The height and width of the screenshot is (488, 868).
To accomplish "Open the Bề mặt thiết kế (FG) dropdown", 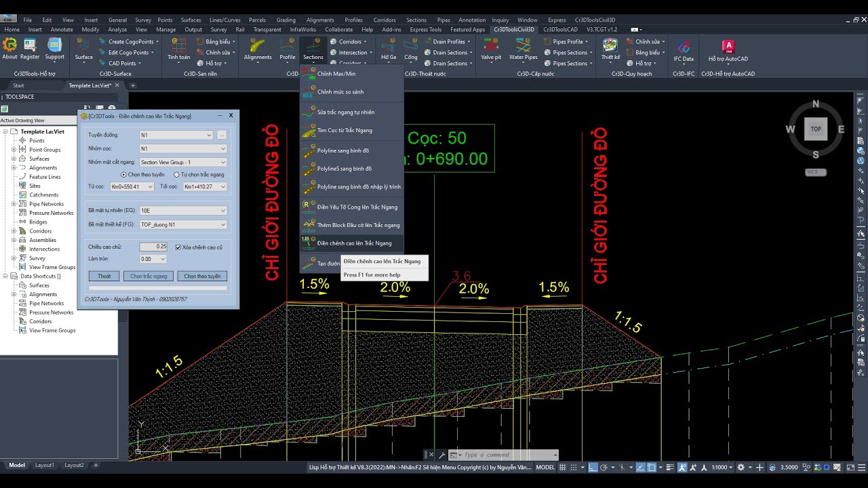I will (x=183, y=224).
